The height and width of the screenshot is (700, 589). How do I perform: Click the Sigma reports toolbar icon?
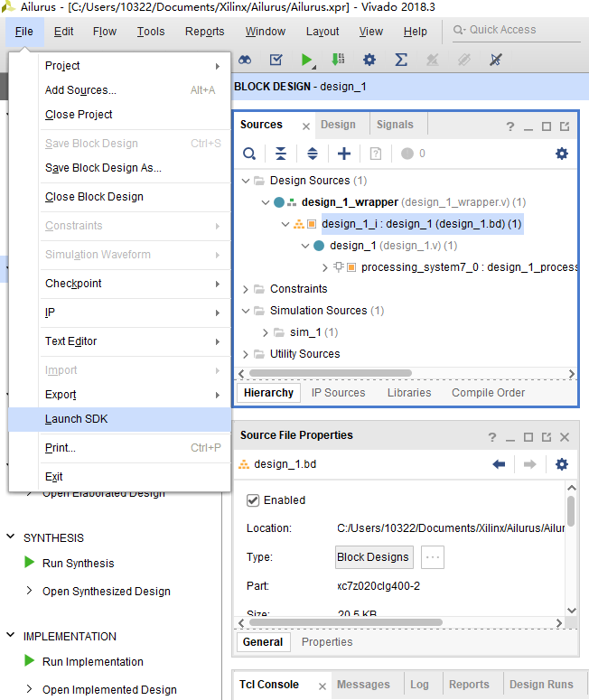(x=401, y=60)
